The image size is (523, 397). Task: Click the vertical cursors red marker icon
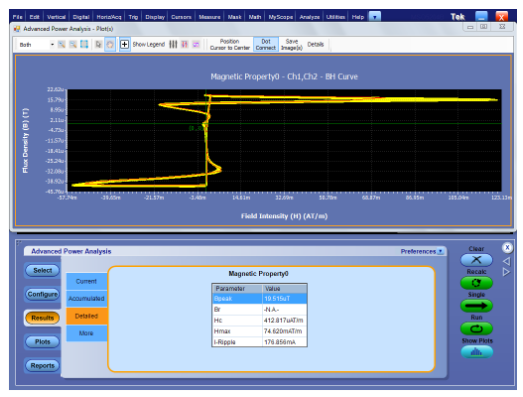(x=184, y=44)
